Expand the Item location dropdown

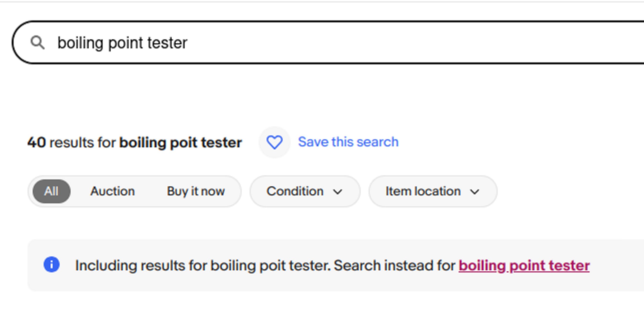tap(433, 191)
